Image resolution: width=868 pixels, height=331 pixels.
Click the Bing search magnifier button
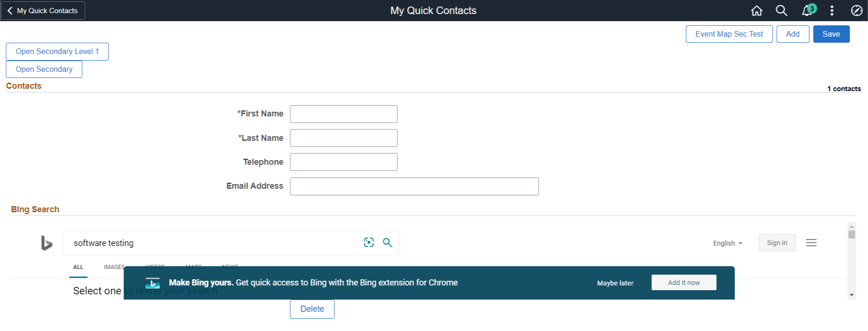(387, 242)
